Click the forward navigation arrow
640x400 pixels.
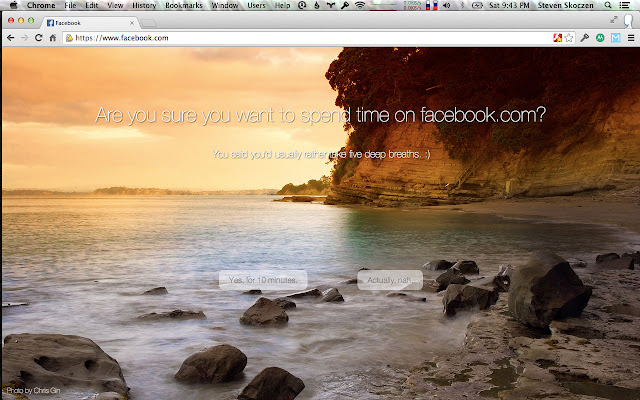coord(24,38)
